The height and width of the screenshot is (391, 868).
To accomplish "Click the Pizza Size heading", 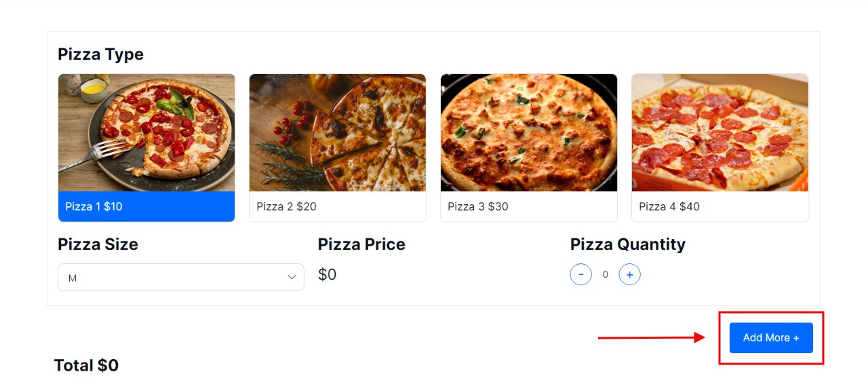I will pos(98,244).
